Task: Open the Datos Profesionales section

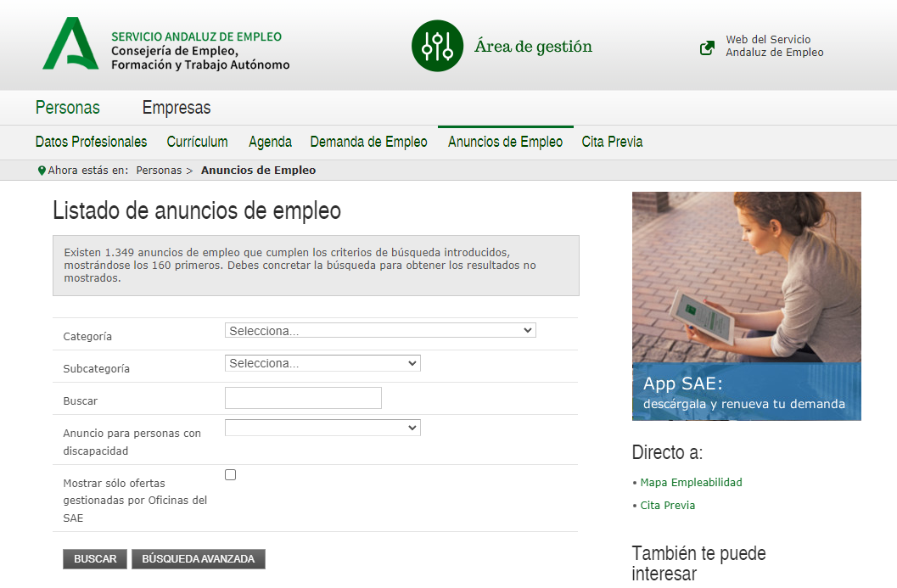Action: [91, 142]
